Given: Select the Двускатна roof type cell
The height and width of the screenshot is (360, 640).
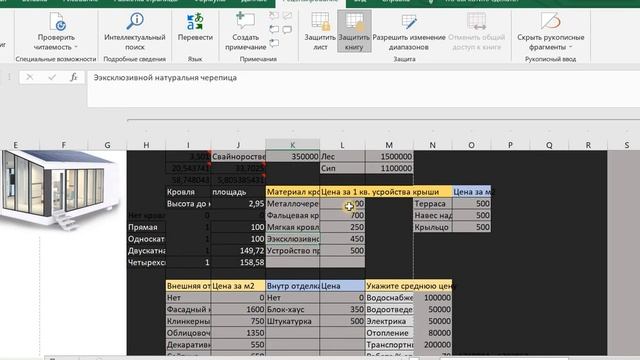Looking at the screenshot, I should coord(146,251).
